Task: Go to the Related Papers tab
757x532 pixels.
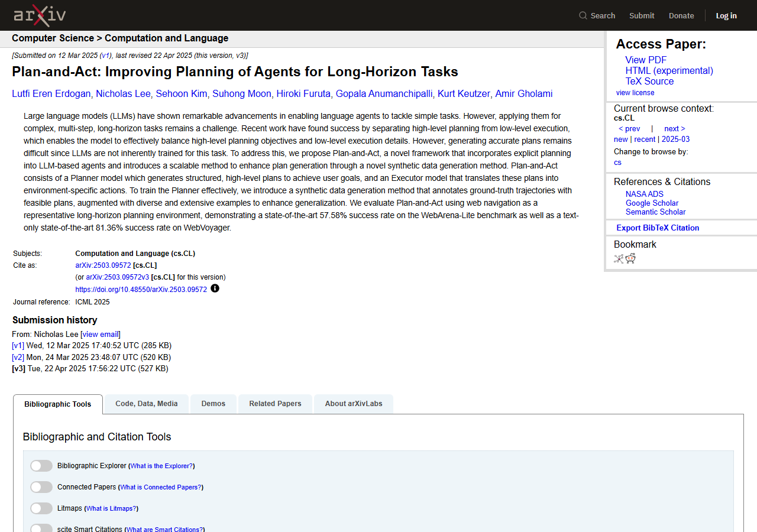Action: 276,404
